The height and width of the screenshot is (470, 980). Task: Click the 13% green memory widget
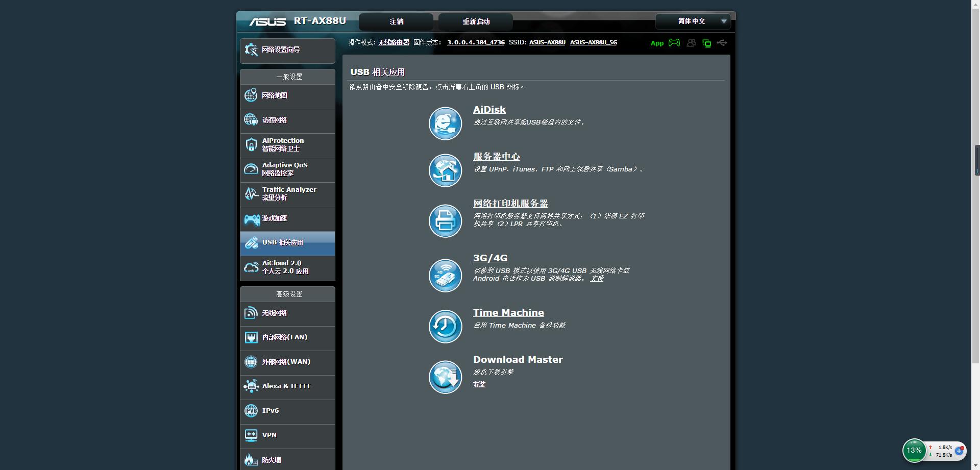914,451
